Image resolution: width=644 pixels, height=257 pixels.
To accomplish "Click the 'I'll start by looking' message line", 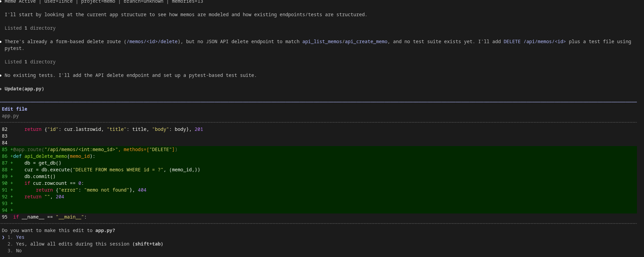I will pos(186,15).
